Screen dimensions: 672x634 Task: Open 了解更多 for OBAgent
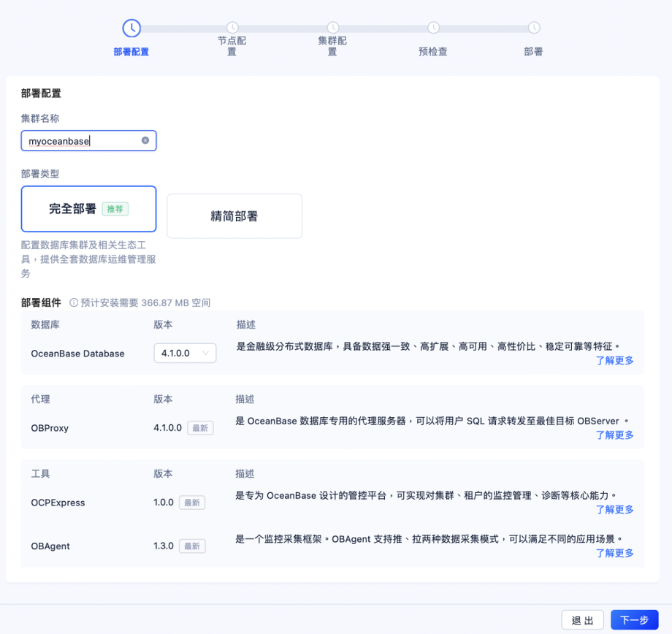click(x=614, y=553)
